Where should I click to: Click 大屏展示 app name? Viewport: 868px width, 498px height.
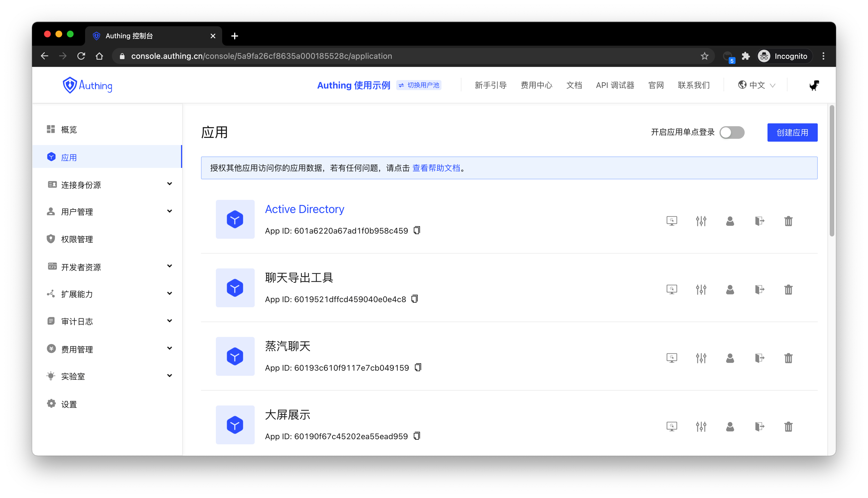coord(288,415)
